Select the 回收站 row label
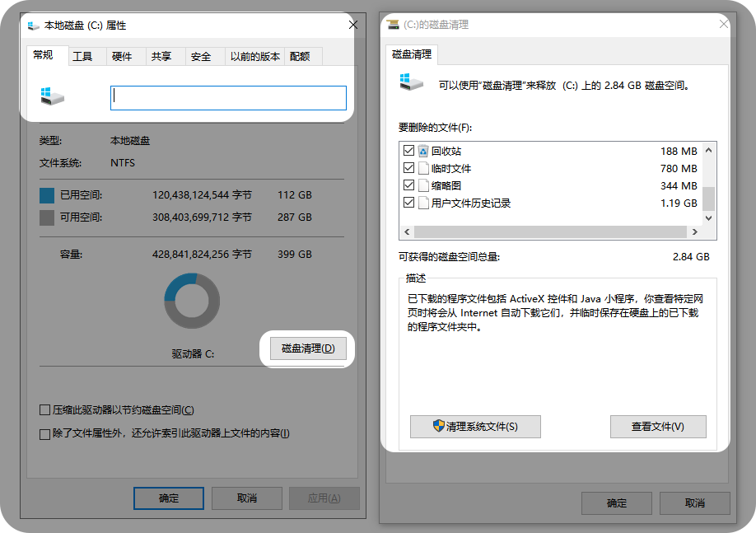 point(446,151)
